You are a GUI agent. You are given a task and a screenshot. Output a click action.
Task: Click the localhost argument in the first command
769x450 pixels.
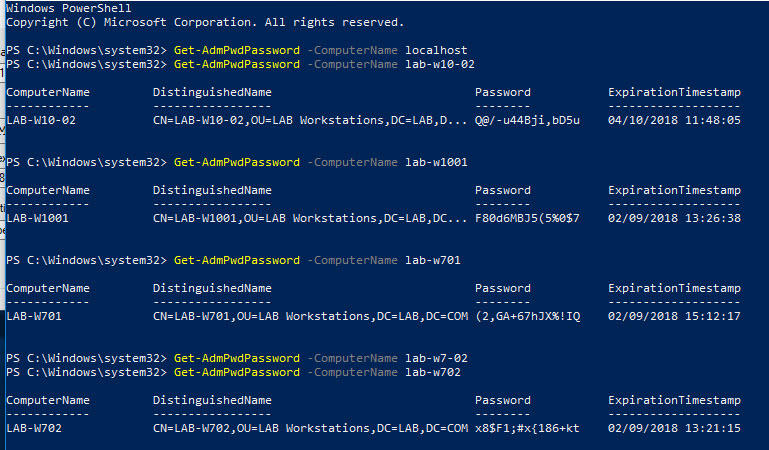tap(436, 50)
